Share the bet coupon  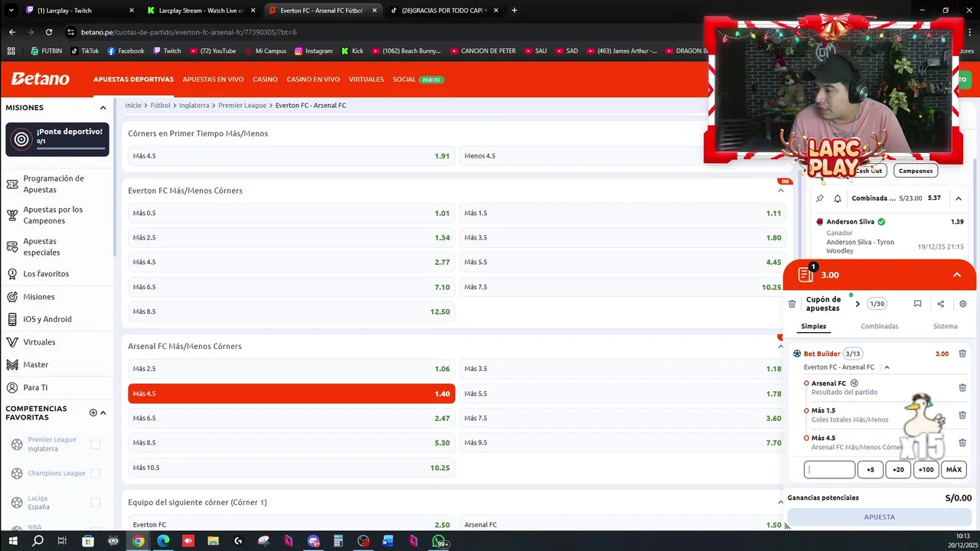pyautogui.click(x=940, y=304)
